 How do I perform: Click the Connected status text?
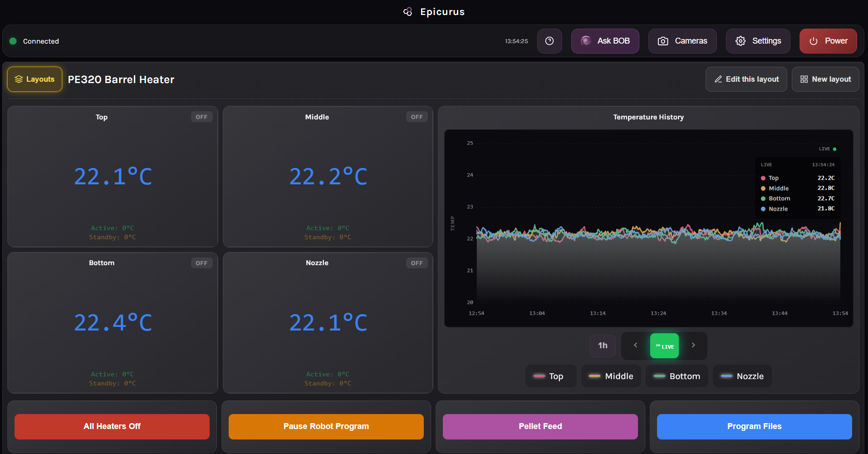click(x=41, y=41)
